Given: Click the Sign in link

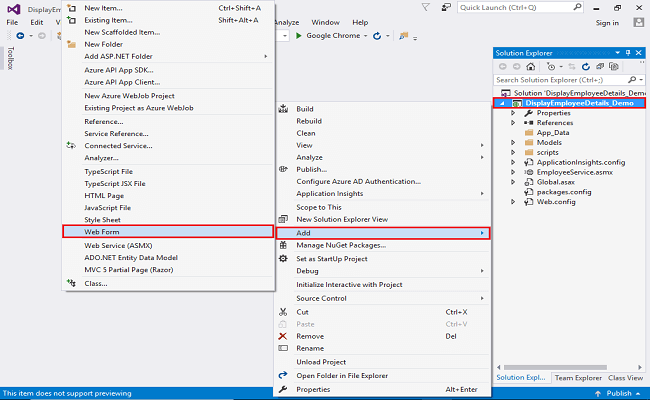Looking at the screenshot, I should 607,23.
